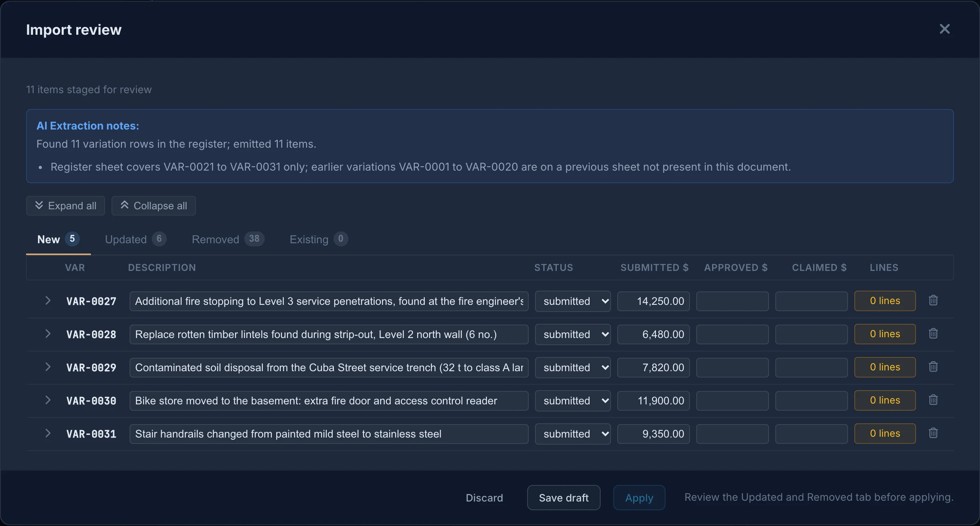Select the New tab

(x=58, y=239)
